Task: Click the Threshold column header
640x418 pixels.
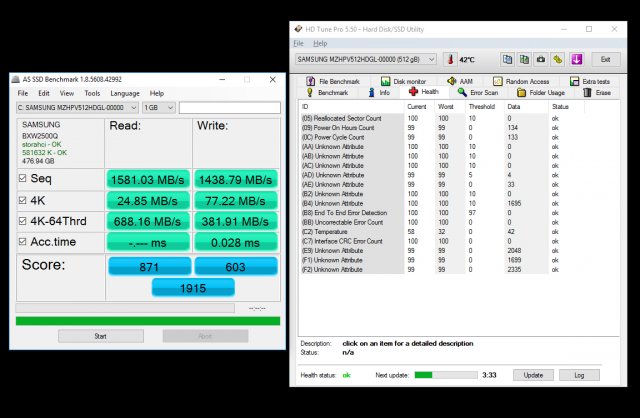Action: 484,107
